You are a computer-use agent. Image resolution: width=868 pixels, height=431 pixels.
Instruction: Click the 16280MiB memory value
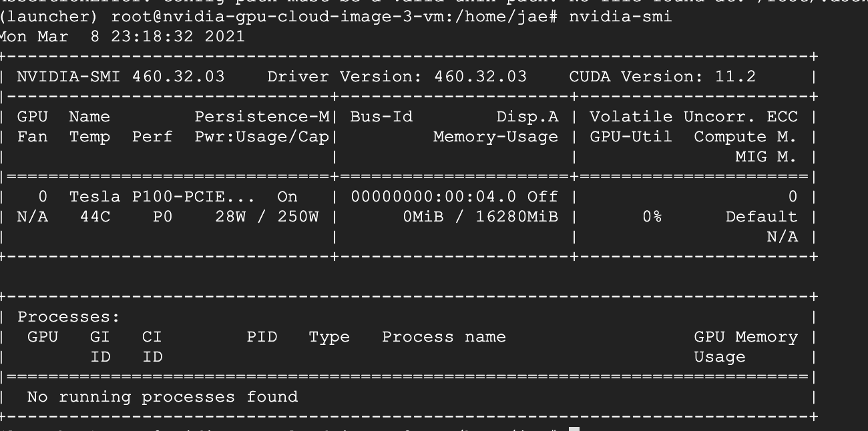click(517, 217)
